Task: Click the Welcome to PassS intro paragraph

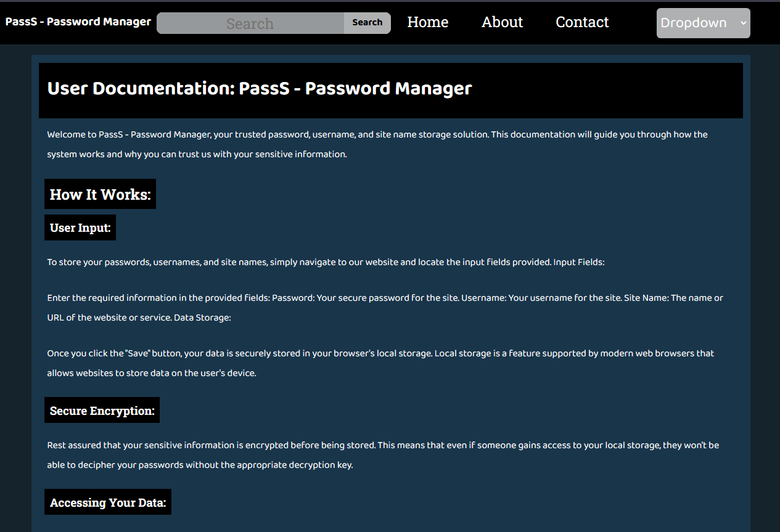Action: pyautogui.click(x=377, y=144)
